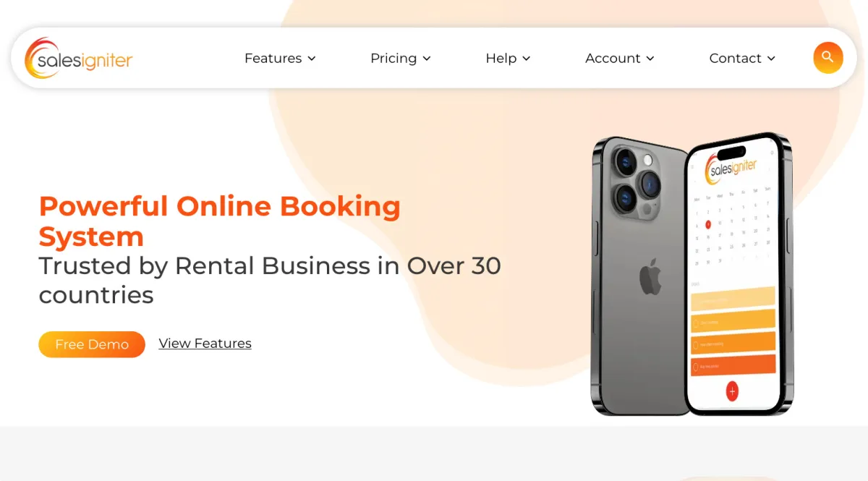Click the phone camera lens cluster
Image resolution: width=868 pixels, height=481 pixels.
tap(637, 179)
